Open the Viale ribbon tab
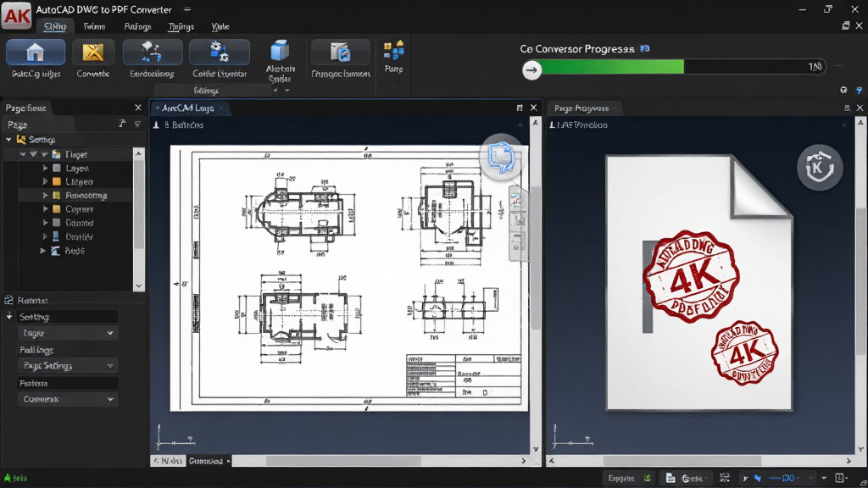The height and width of the screenshot is (488, 868). pos(220,26)
